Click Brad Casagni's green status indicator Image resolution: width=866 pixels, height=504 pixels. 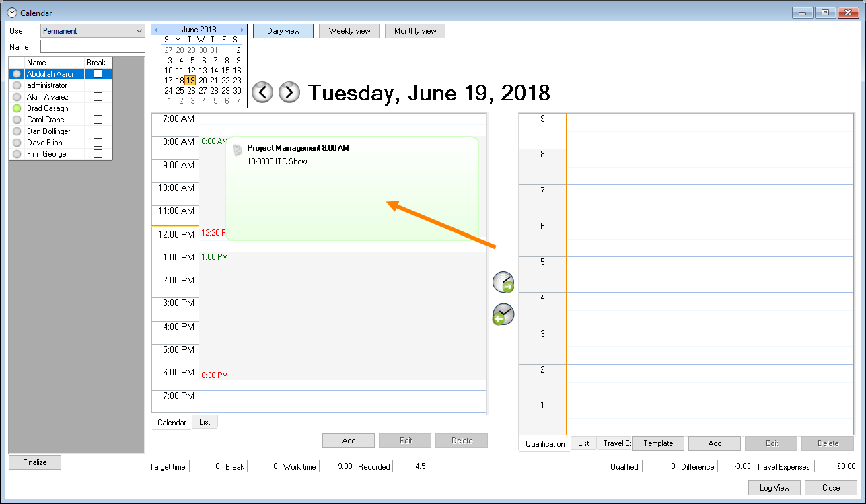point(17,108)
